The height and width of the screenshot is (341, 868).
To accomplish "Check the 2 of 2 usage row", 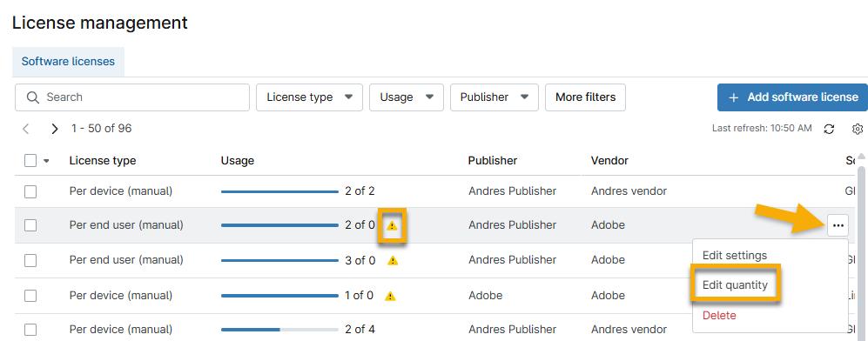I will pyautogui.click(x=30, y=191).
